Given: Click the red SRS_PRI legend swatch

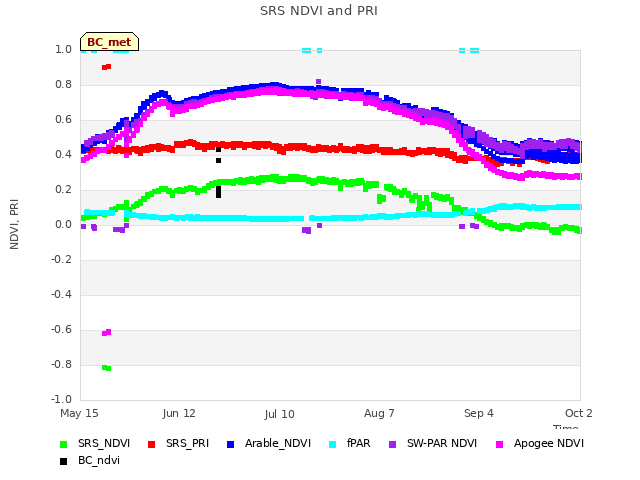Looking at the screenshot, I should (151, 444).
